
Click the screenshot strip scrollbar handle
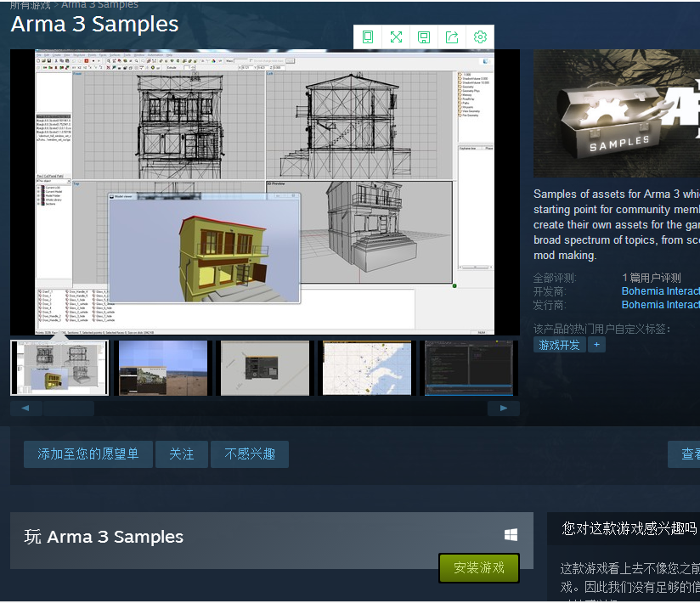coord(69,408)
